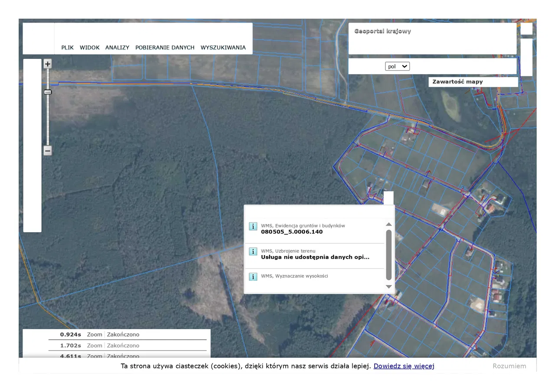
Task: Select parcel result 080505_5.0006.140
Action: [x=292, y=232]
